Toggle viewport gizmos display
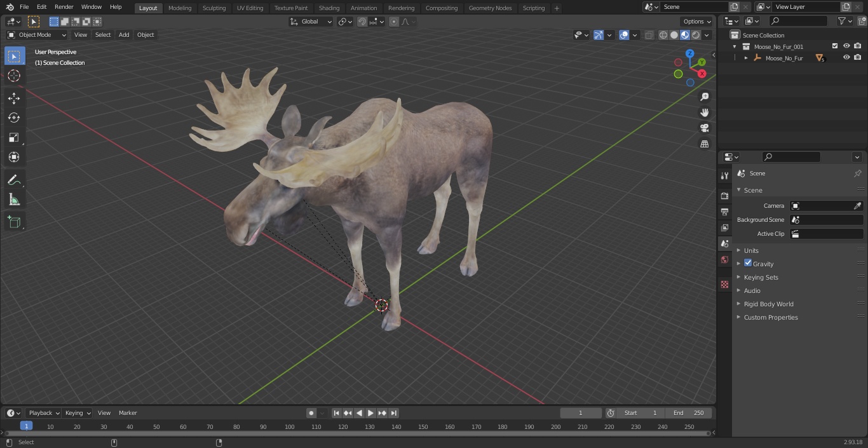Viewport: 868px width, 448px height. coord(599,36)
